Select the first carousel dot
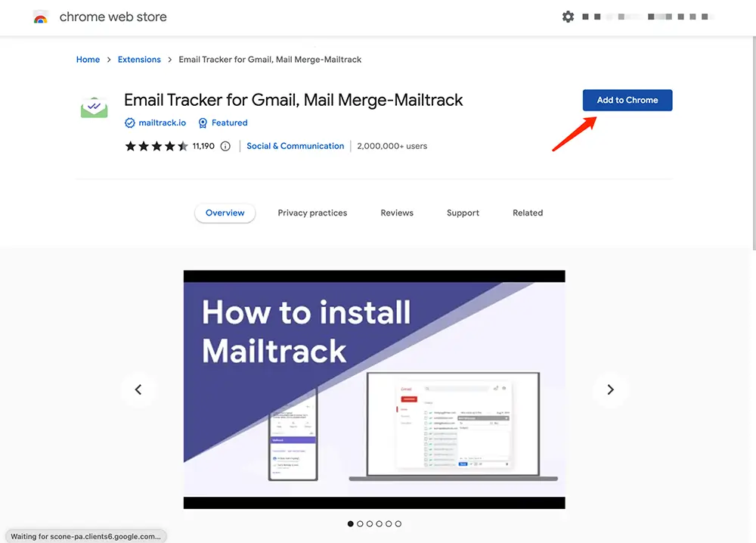The image size is (756, 543). [x=351, y=523]
